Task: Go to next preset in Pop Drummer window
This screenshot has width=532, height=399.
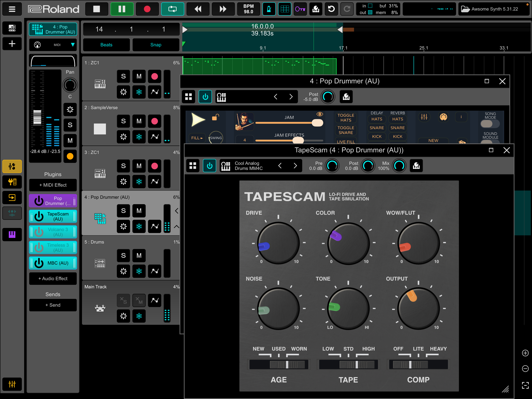Action: 291,97
